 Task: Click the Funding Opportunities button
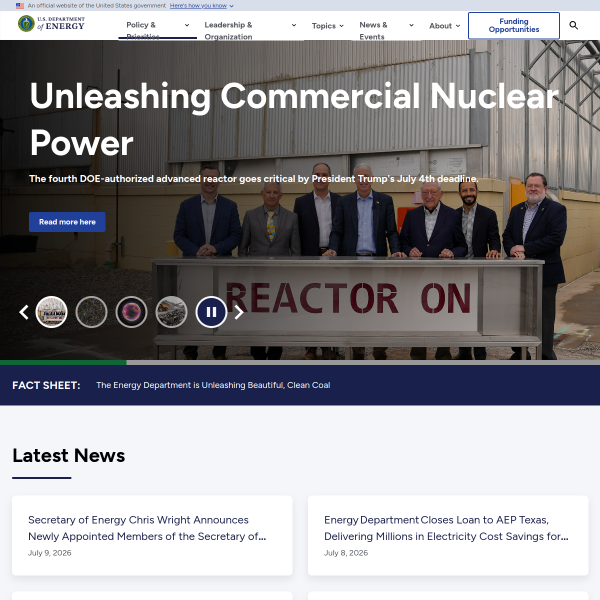(x=514, y=26)
